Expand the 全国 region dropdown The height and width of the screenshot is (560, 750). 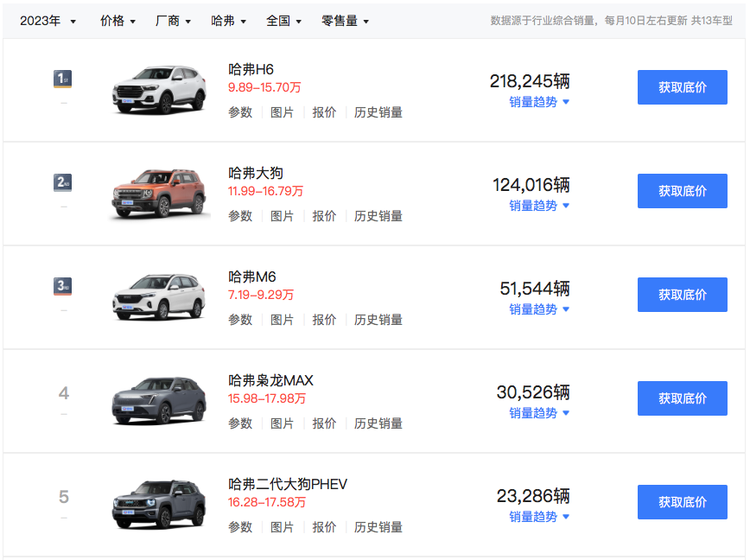point(284,21)
